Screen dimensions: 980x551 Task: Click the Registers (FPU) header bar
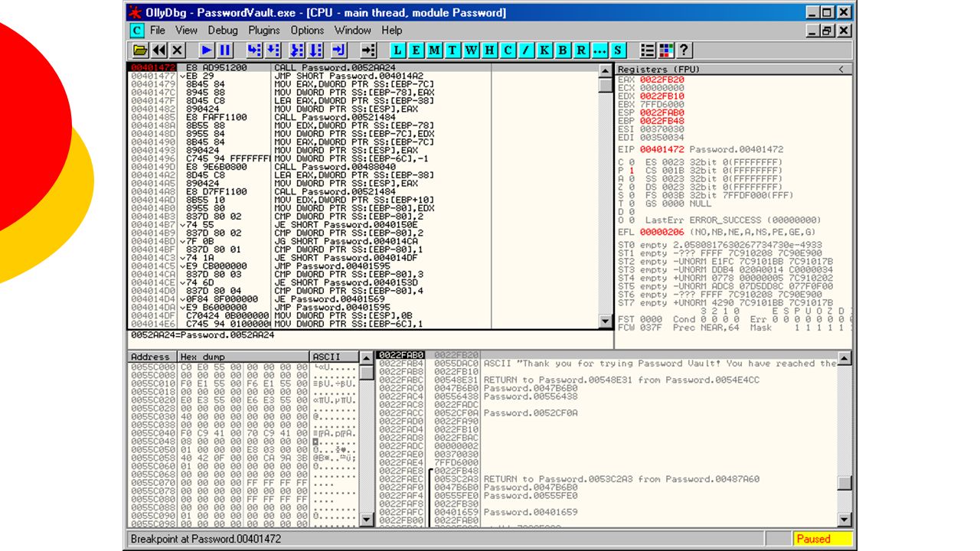(x=733, y=70)
